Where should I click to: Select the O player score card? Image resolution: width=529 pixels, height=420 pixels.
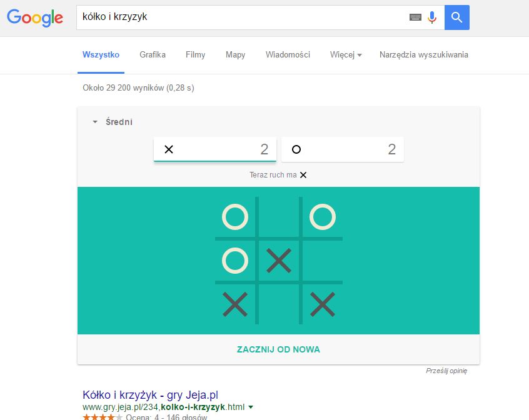click(x=342, y=149)
